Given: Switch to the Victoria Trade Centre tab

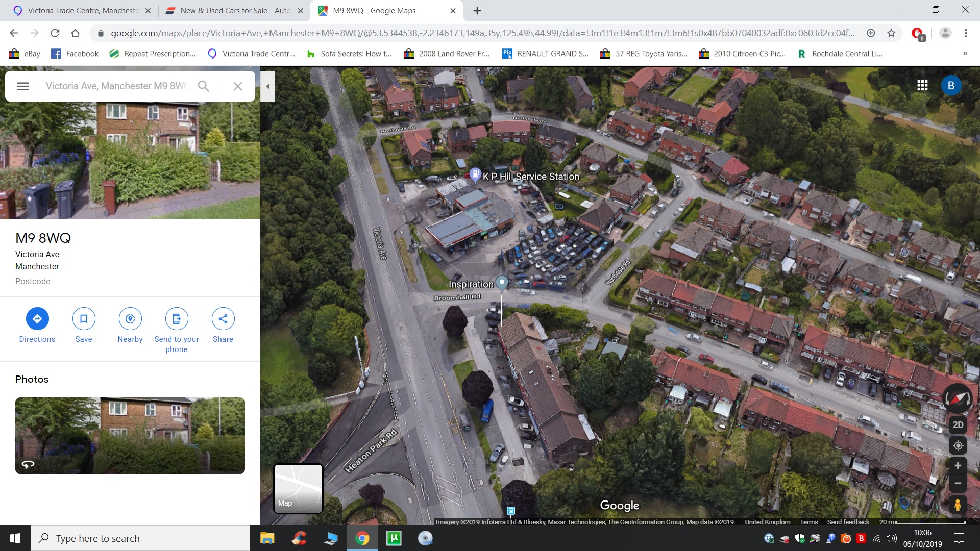Looking at the screenshot, I should click(82, 11).
